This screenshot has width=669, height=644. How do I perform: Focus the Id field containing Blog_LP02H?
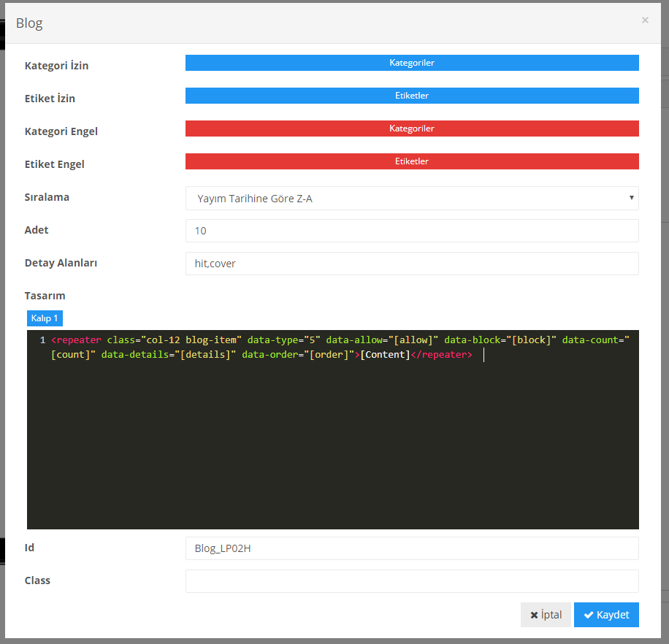click(x=412, y=548)
